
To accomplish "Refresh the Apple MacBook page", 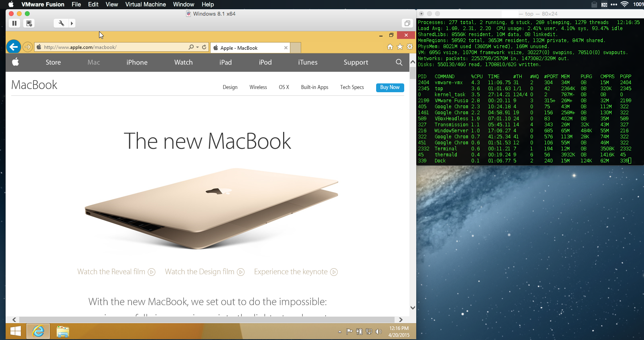I will coord(204,47).
